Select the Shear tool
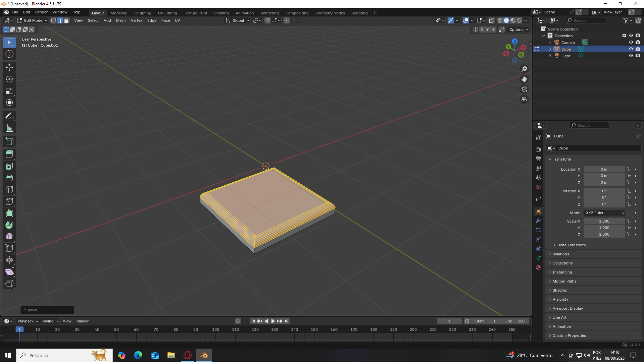The width and height of the screenshot is (644, 362). pos(9,272)
